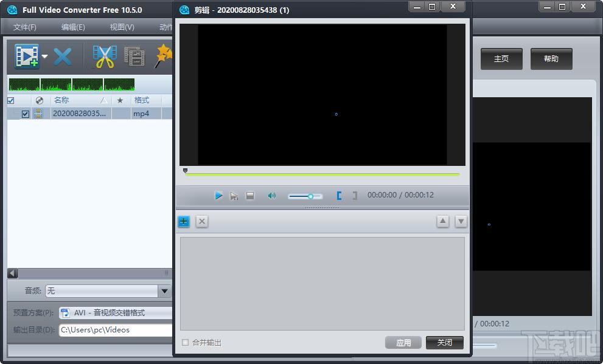Viewport: 603px width, 364px height.
Task: Open the Add Video dropdown arrow
Action: [x=44, y=57]
